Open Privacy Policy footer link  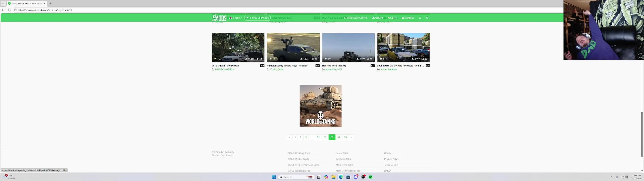[x=391, y=159]
